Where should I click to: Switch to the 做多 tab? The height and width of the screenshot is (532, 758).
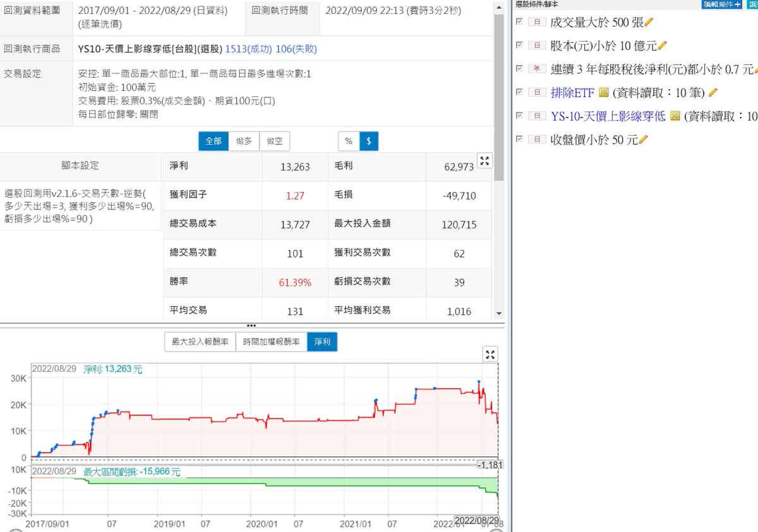pyautogui.click(x=244, y=141)
